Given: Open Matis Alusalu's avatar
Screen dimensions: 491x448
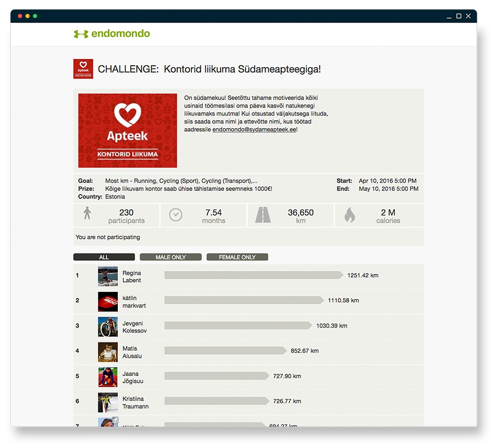Looking at the screenshot, I should (108, 352).
